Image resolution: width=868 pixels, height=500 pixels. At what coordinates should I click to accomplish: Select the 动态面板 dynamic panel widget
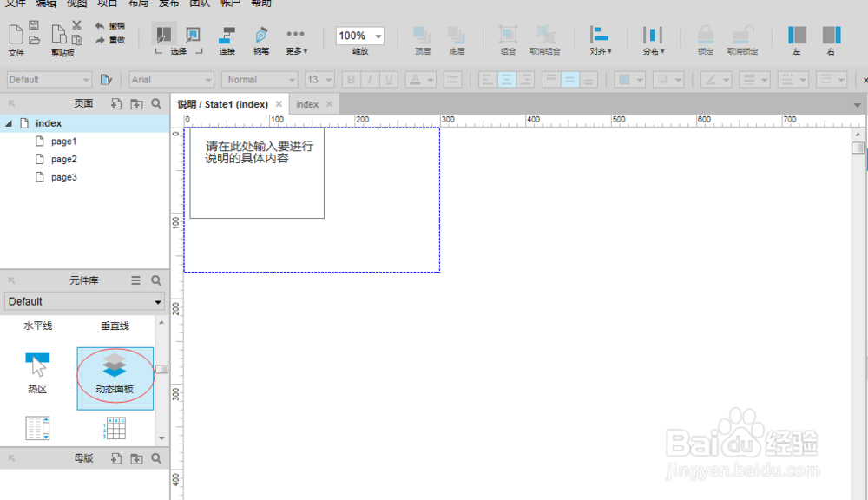point(115,378)
